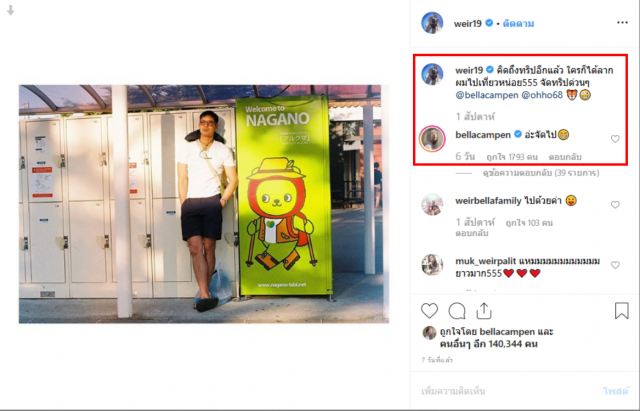Open weir19 profile picture in header
This screenshot has height=411, width=640.
click(432, 23)
